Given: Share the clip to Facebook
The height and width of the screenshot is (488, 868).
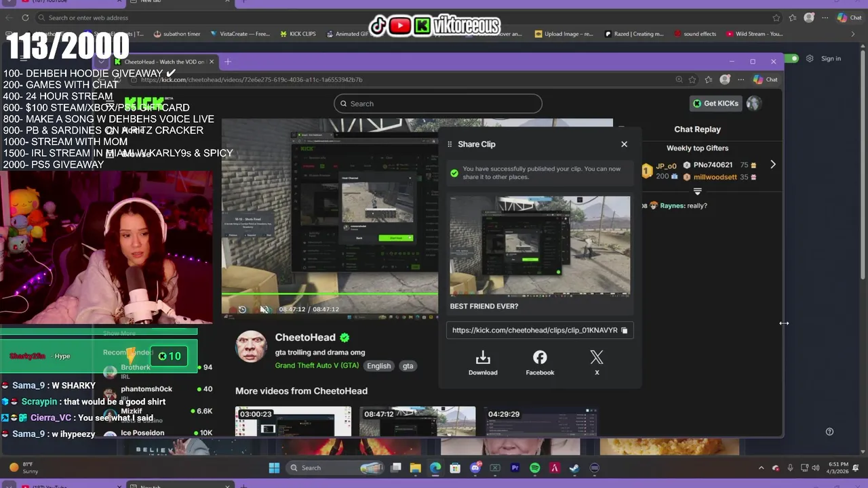Looking at the screenshot, I should [x=540, y=363].
